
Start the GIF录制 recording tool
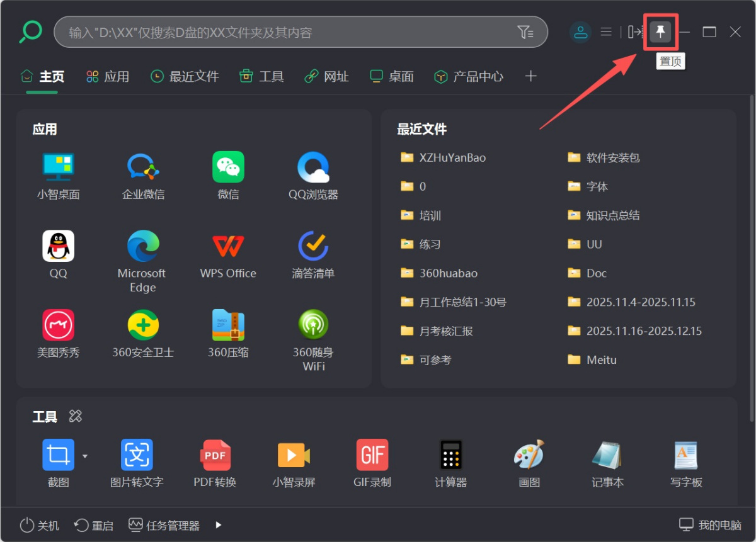click(x=372, y=454)
